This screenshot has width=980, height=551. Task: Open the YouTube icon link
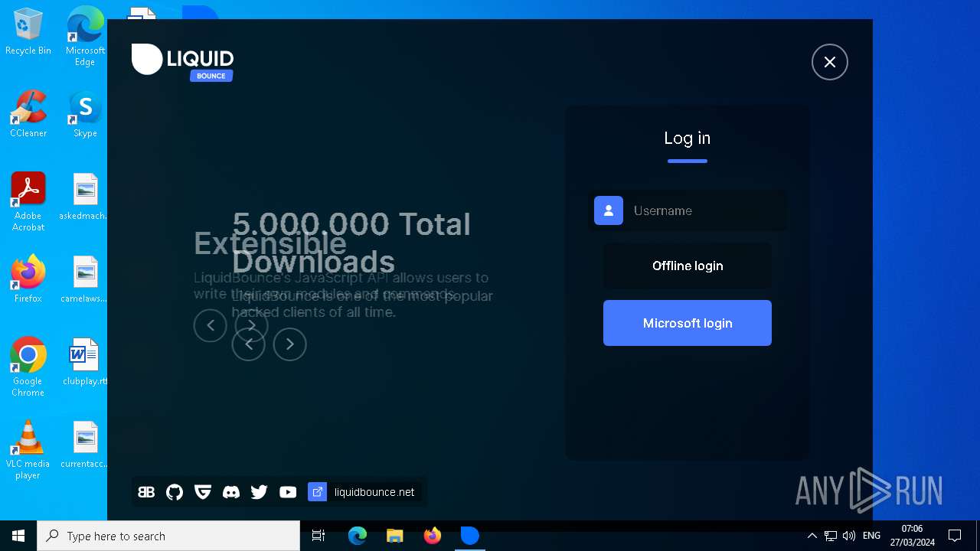click(x=288, y=492)
